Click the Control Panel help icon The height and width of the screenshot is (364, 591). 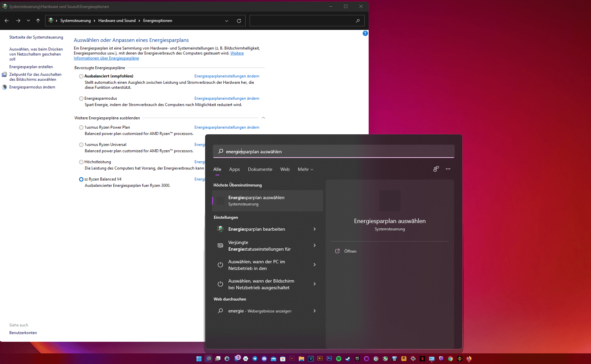(365, 33)
